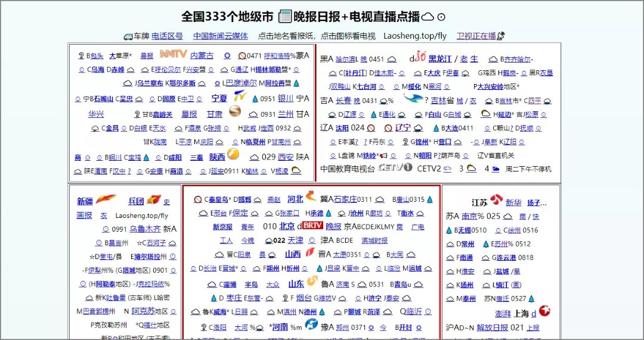
Task: Open the 滨城时报 link
Action: point(374,241)
